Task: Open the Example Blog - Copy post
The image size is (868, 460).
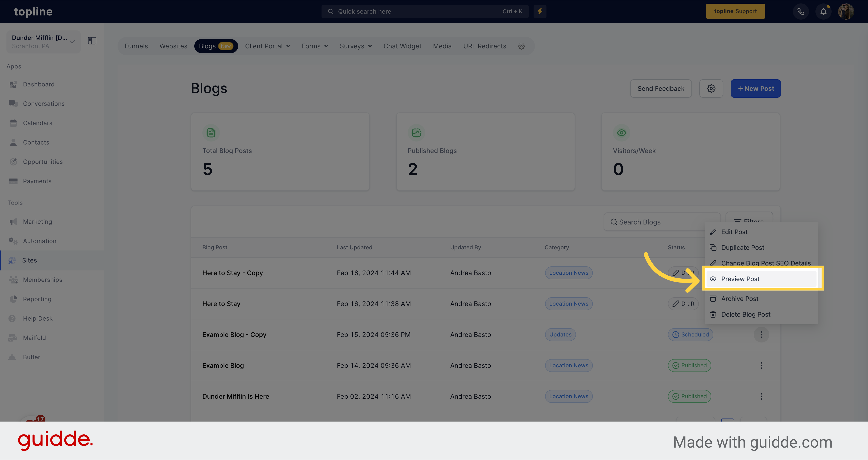Action: [x=234, y=335]
